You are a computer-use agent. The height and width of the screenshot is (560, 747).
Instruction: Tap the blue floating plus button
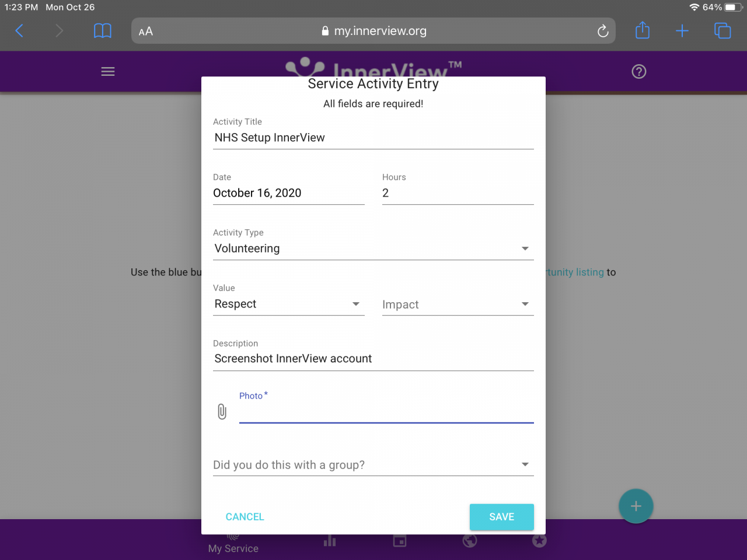coord(636,506)
